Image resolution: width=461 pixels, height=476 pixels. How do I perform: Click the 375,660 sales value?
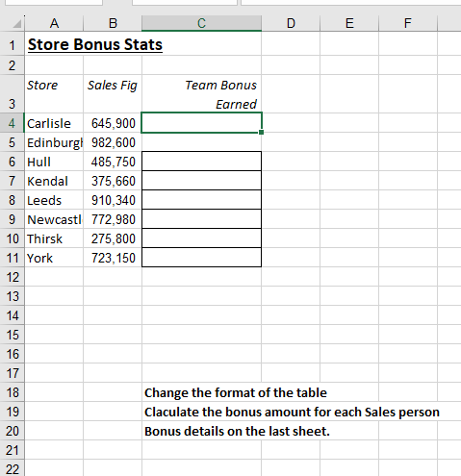click(113, 181)
